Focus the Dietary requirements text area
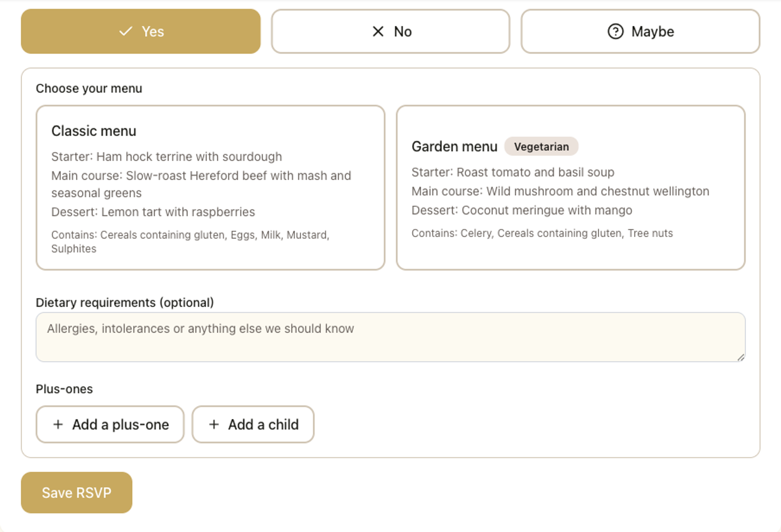 (390, 337)
